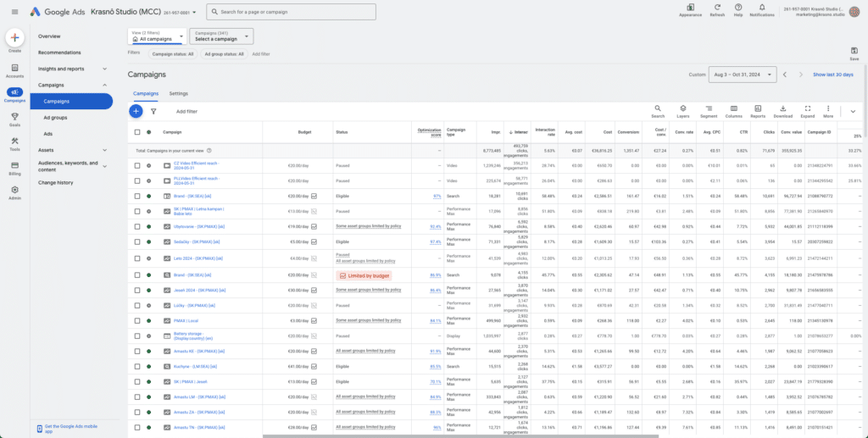868x438 pixels.
Task: Click budget chart icon in Ubytovanie row
Action: tap(314, 226)
